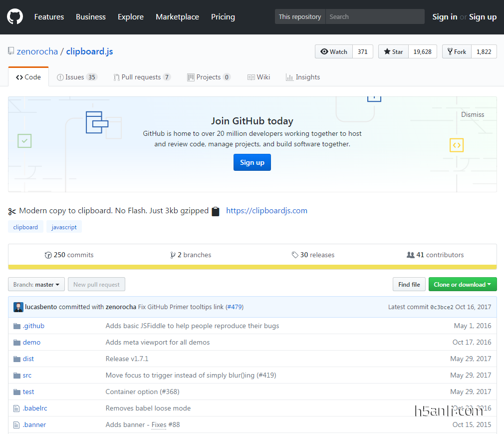The image size is (504, 434).
Task: Open Pricing in top navigation
Action: [223, 16]
